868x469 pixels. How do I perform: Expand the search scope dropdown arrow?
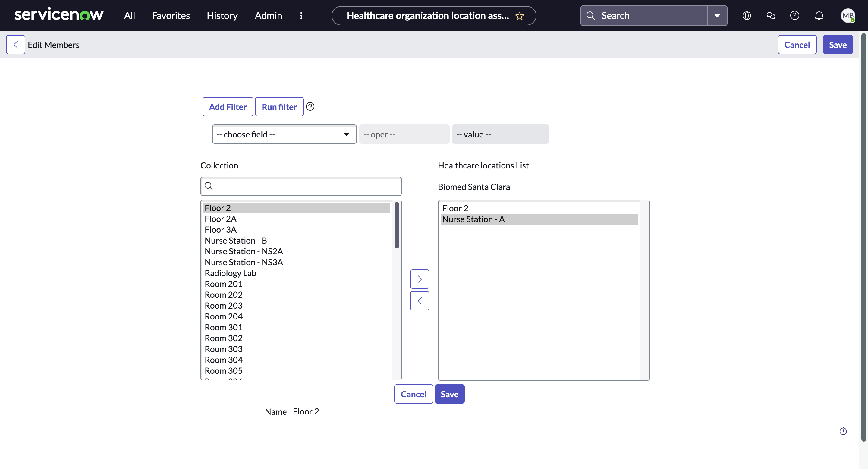[x=717, y=15]
